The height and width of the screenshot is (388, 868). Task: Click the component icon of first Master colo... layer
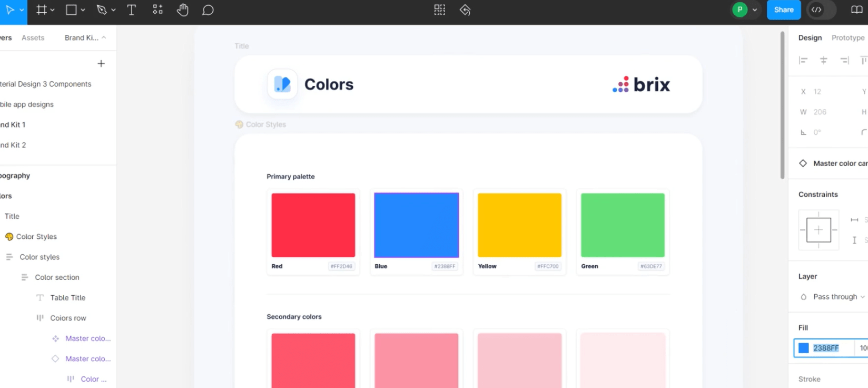tap(55, 338)
